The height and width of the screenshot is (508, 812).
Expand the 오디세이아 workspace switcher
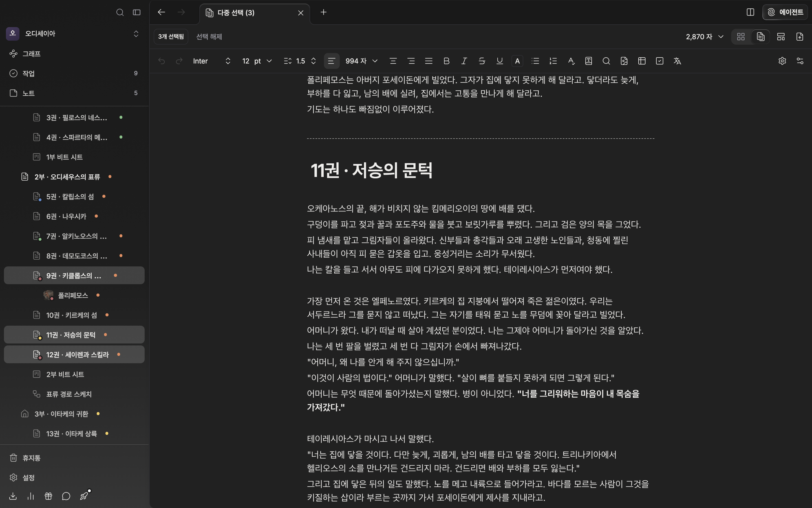pos(136,34)
